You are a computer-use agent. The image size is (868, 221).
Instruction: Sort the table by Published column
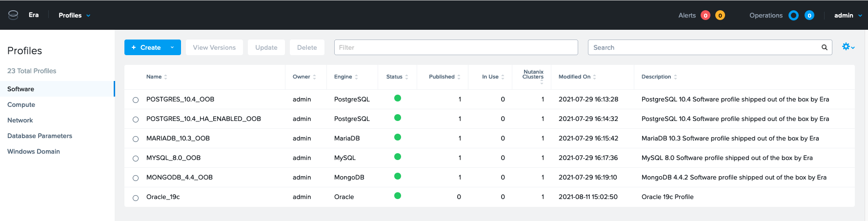(x=444, y=77)
